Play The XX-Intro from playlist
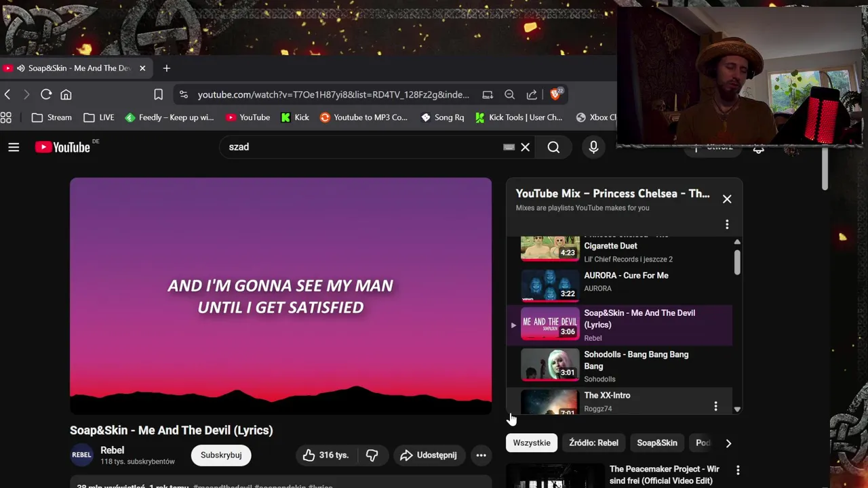This screenshot has width=868, height=488. click(607, 396)
